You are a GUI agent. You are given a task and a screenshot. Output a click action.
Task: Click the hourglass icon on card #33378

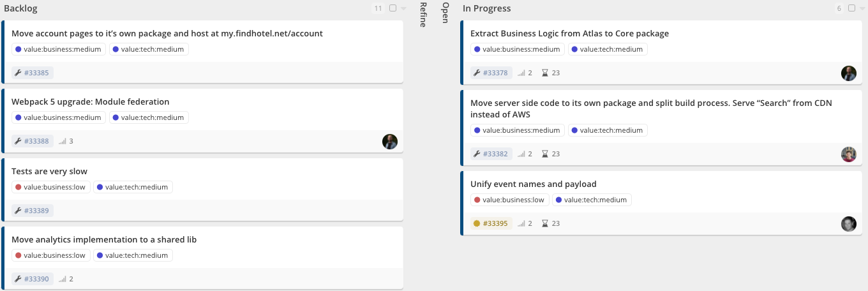tap(544, 73)
